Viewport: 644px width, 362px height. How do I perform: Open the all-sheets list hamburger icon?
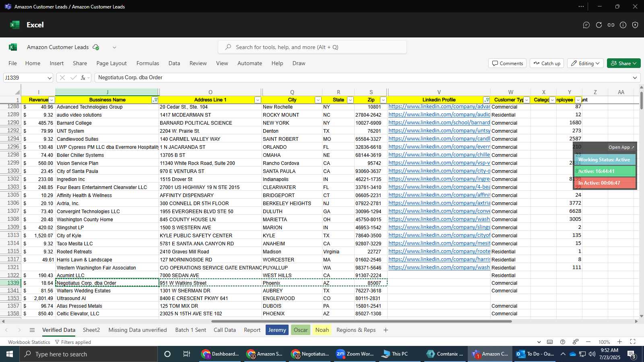point(32,330)
